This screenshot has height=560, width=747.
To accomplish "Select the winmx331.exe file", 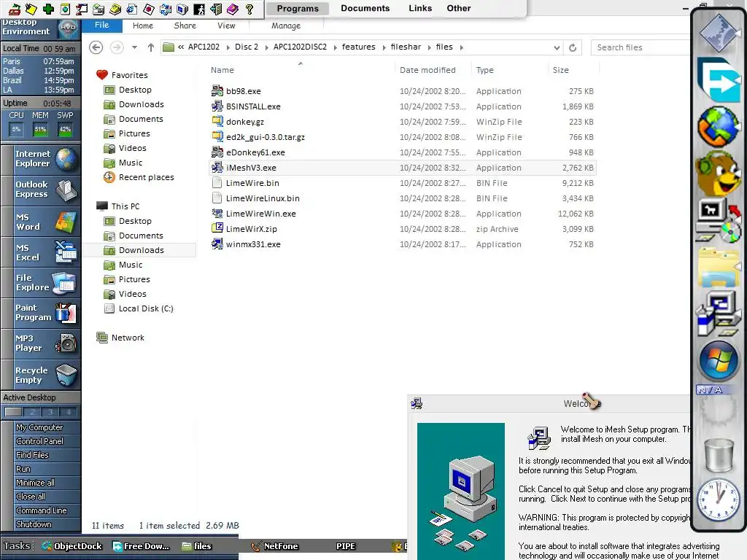I will [253, 244].
